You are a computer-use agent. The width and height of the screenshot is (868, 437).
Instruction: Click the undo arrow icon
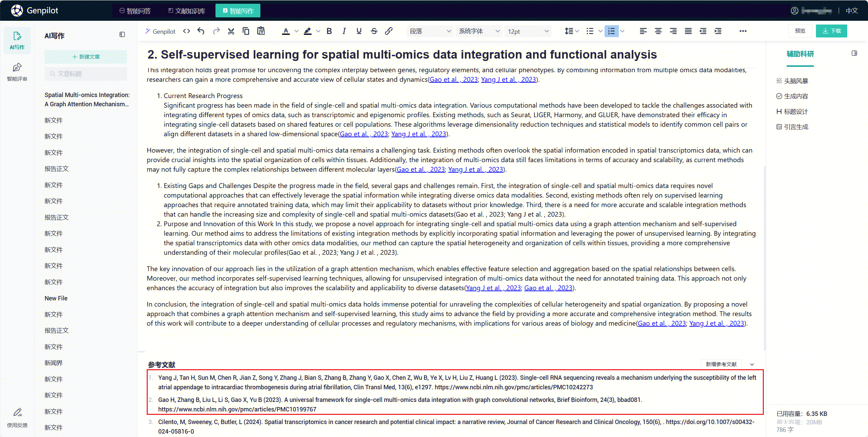(x=201, y=31)
